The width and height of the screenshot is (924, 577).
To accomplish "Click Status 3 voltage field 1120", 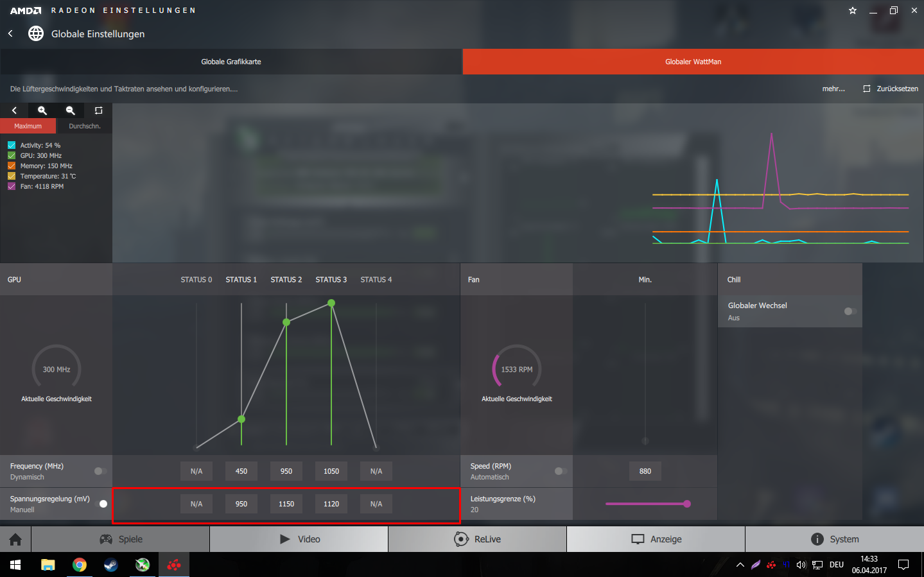I will [x=331, y=504].
